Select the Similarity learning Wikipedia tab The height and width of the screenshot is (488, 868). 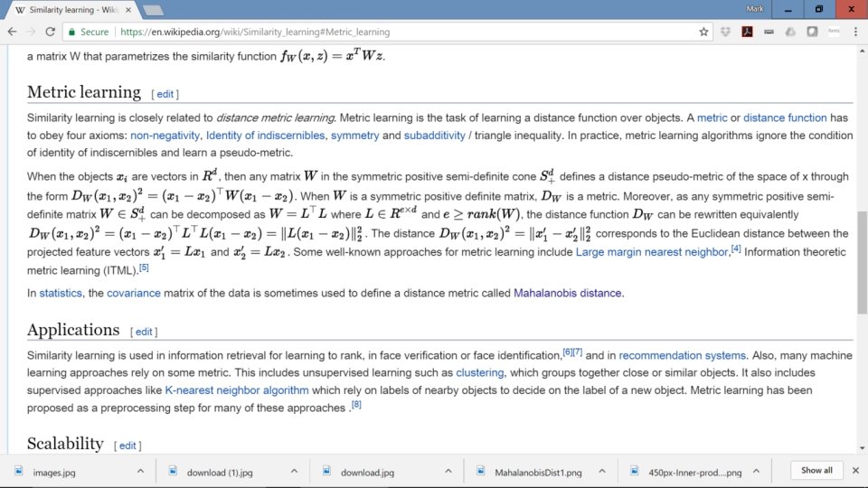[73, 10]
